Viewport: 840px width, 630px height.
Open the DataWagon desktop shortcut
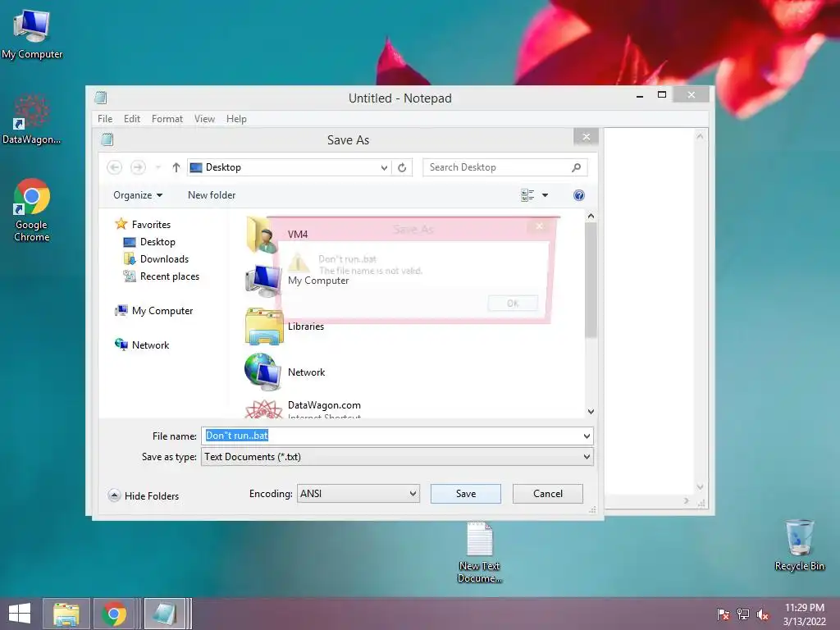coord(32,120)
